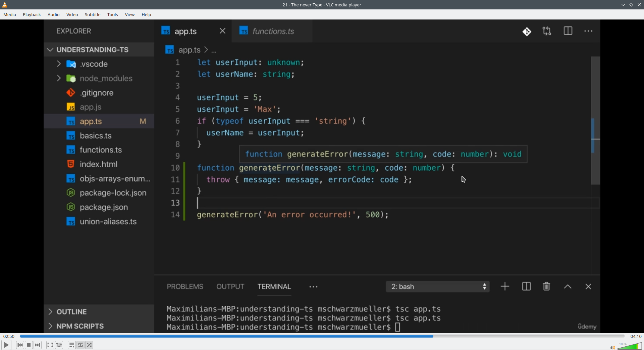Click the 02:50 elapsed time label
The image size is (644, 350).
coord(9,336)
